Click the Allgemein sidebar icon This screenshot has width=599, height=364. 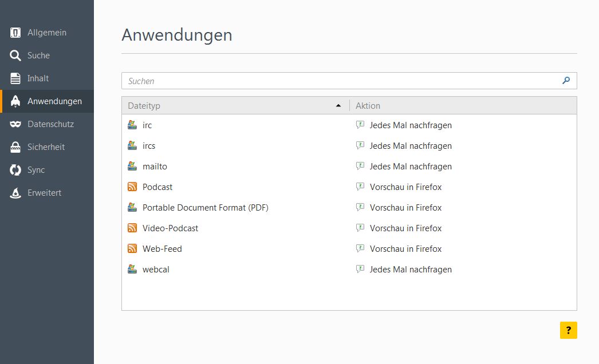pos(15,33)
